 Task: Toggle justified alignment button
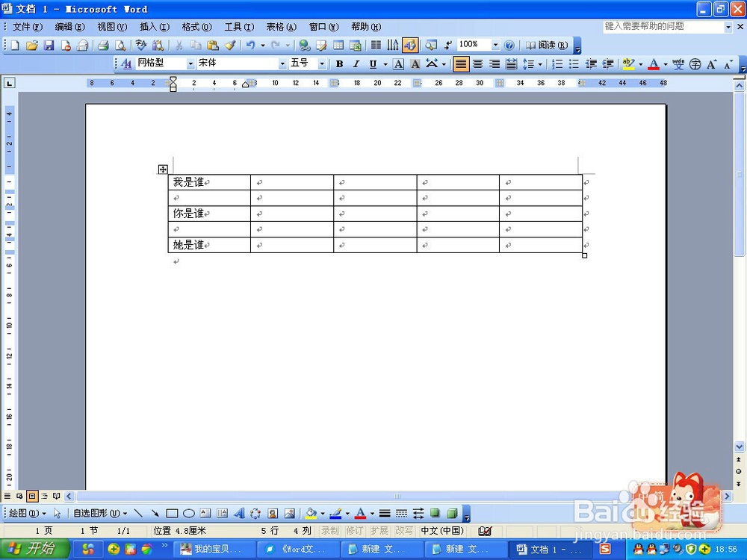461,63
